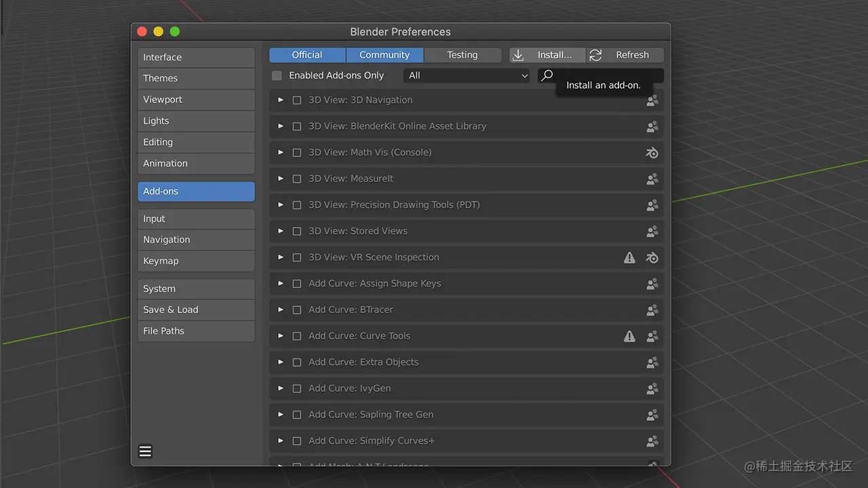Screen dimensions: 868x488
Task: Expand the Add Curve: Curve Tools entry
Action: [281, 336]
